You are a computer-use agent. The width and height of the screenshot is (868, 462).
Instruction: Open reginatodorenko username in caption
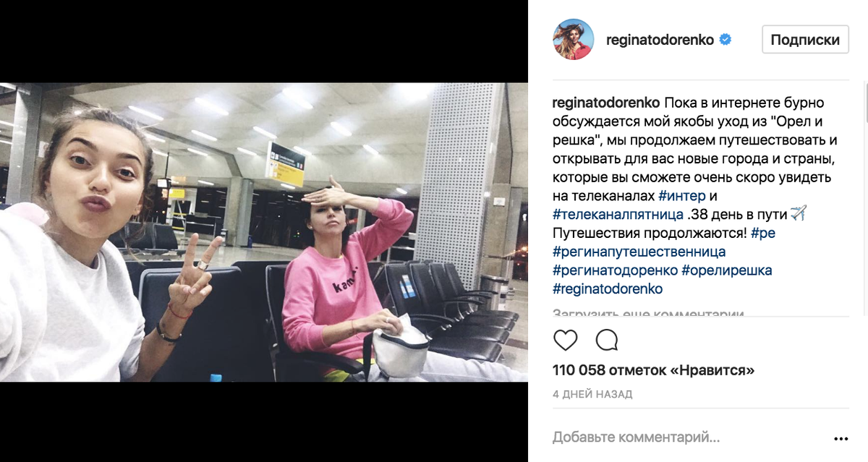pyautogui.click(x=605, y=102)
